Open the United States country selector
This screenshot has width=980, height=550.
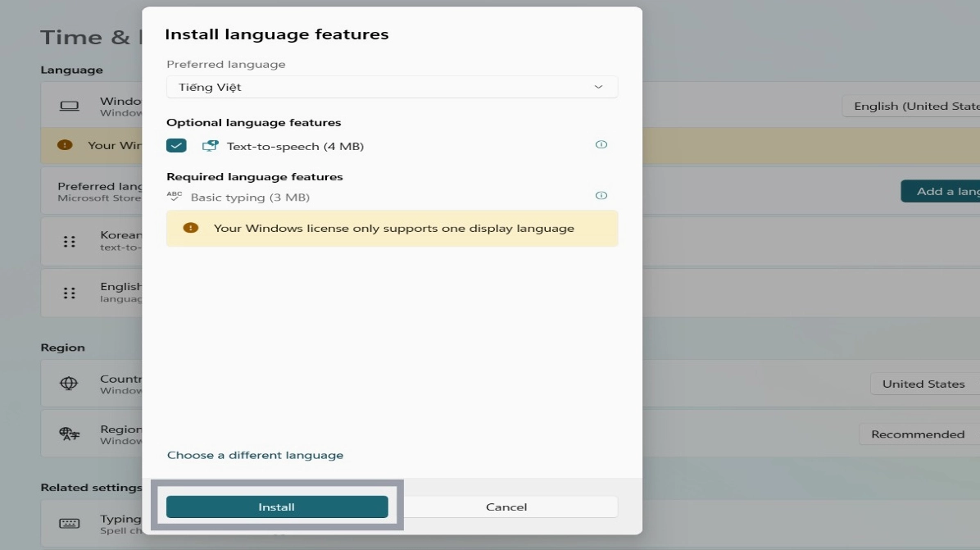coord(923,384)
